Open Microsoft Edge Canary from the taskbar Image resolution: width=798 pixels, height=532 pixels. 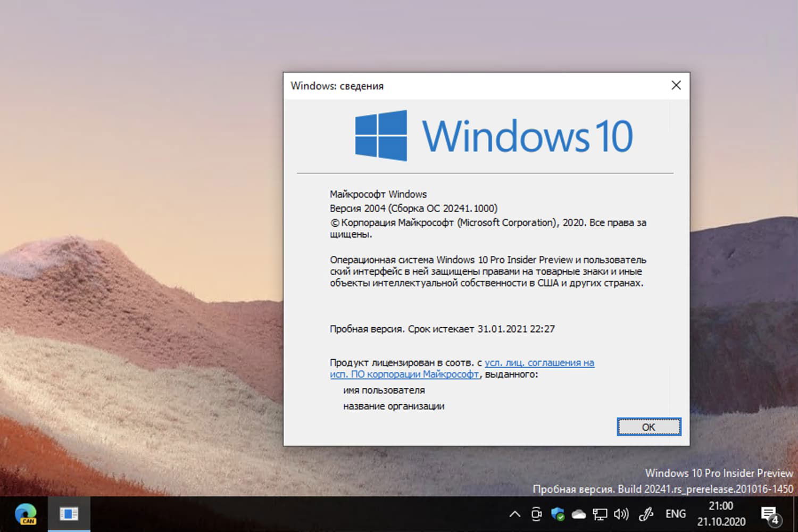point(26,512)
